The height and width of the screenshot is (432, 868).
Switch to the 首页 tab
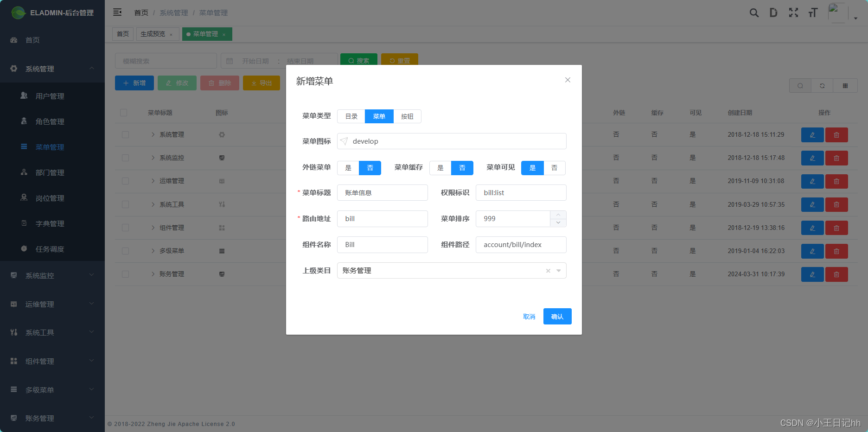pos(123,34)
